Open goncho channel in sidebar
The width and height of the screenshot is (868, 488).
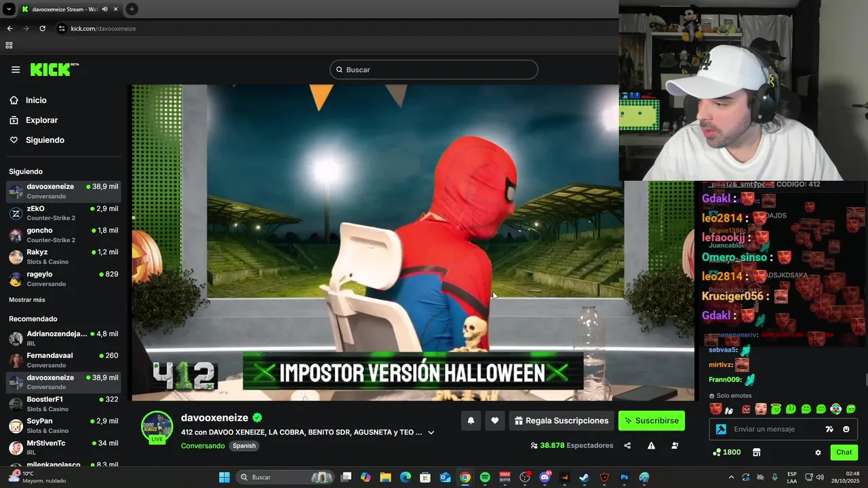pos(63,235)
